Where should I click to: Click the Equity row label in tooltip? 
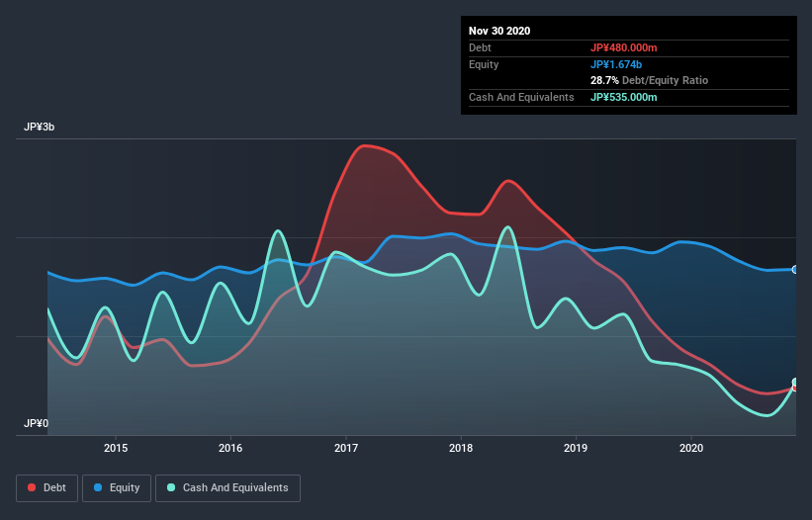pyautogui.click(x=484, y=64)
